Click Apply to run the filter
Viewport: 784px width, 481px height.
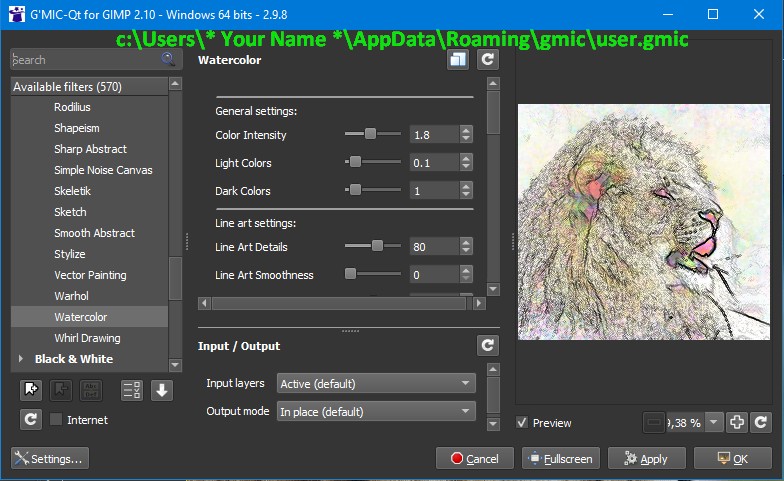pos(646,458)
